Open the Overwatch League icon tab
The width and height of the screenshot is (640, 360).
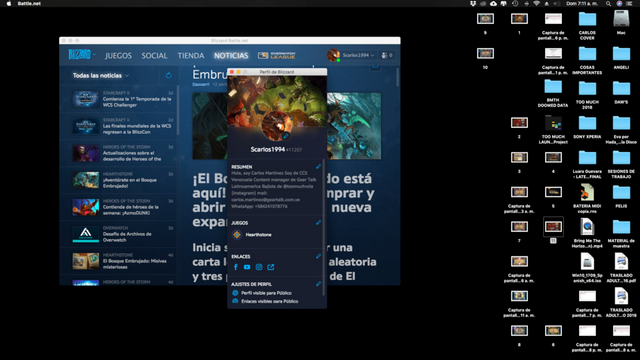pyautogui.click(x=276, y=55)
